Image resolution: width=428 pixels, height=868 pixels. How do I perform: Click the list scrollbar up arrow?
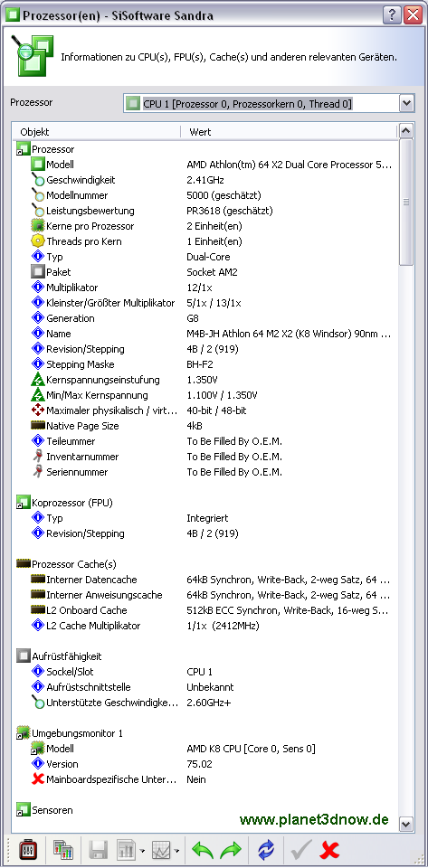pos(406,131)
